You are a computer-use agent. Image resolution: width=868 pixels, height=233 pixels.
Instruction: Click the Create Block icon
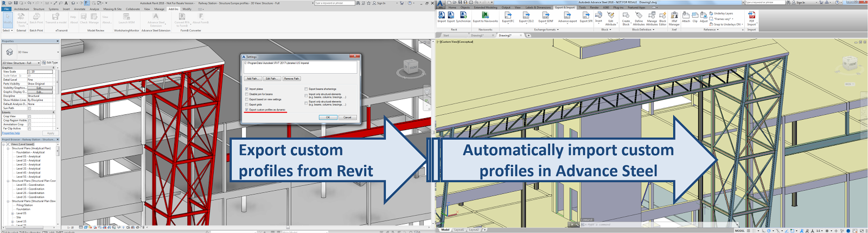[x=626, y=18]
